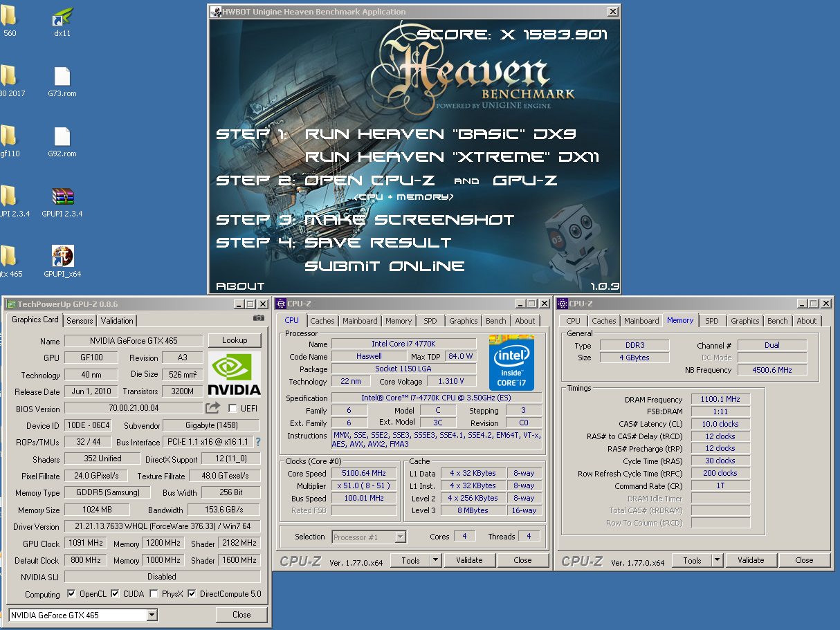Open SPD tab in CPU-Z Memory window
The image size is (840, 630).
tap(712, 321)
